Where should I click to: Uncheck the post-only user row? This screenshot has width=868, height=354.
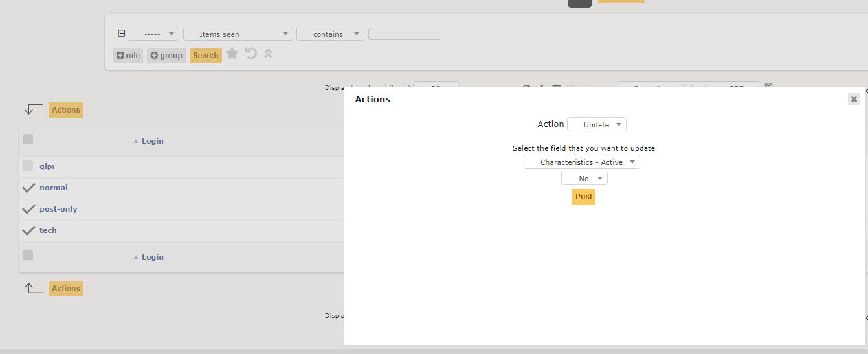coord(28,209)
